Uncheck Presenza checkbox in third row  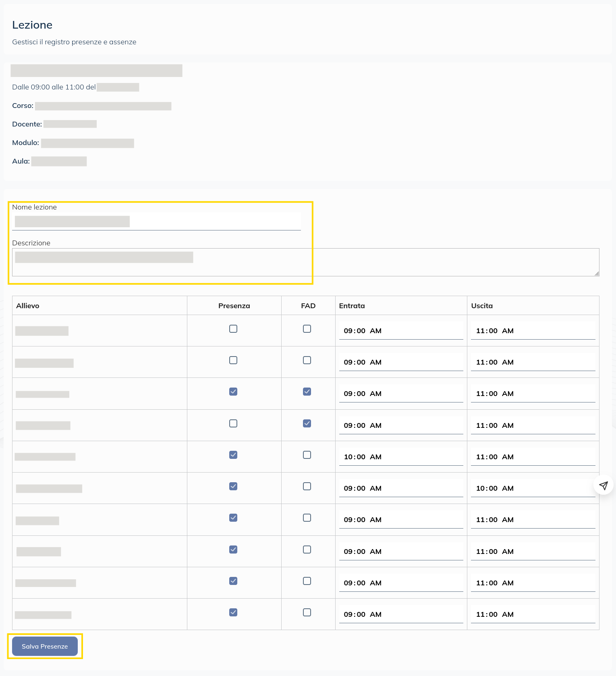click(233, 392)
